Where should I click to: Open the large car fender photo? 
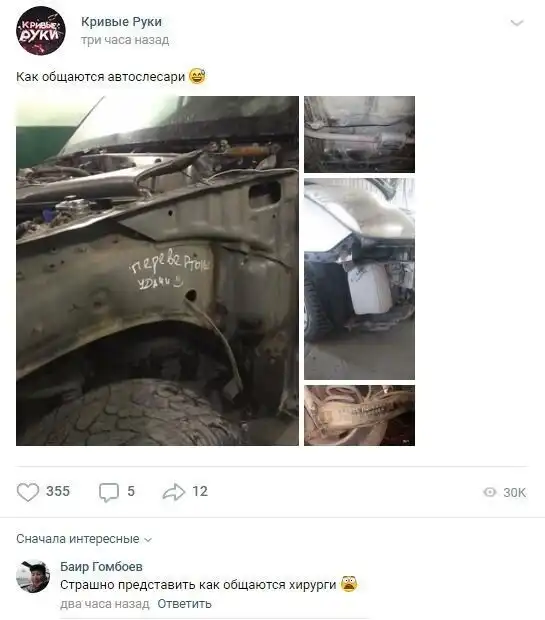pos(157,271)
